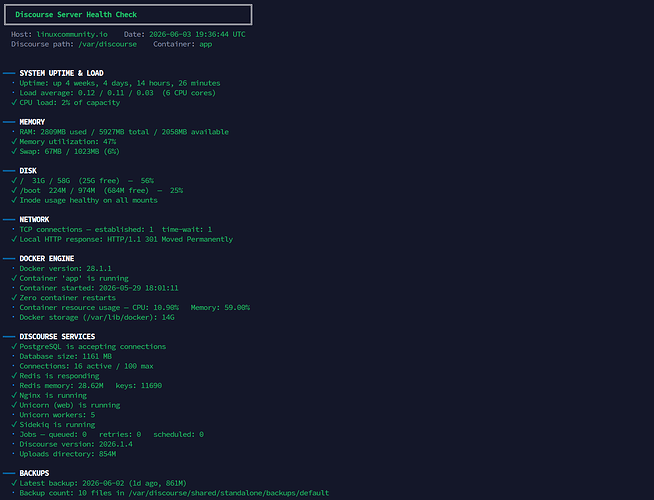Click the 'Unicorn workers: 5' line
Image resolution: width=654 pixels, height=500 pixels.
click(x=57, y=415)
